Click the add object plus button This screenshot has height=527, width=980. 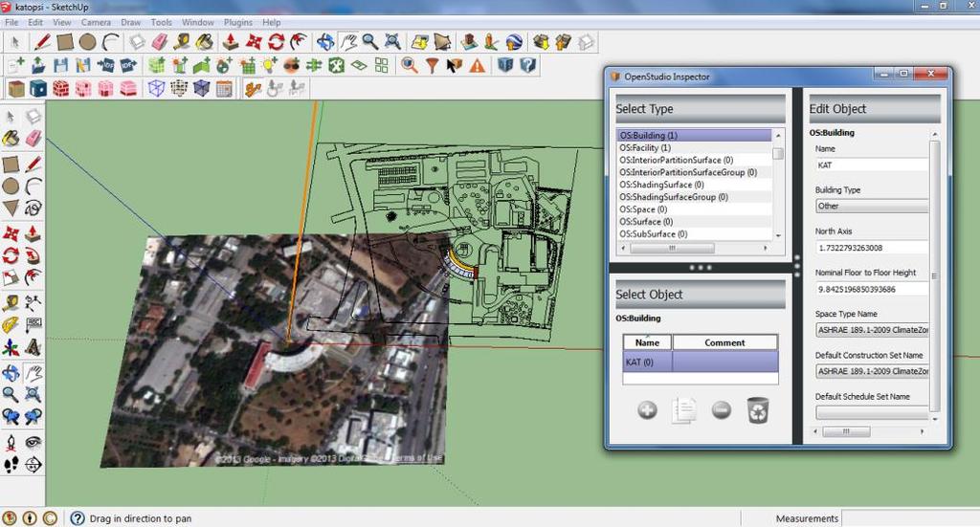click(648, 410)
